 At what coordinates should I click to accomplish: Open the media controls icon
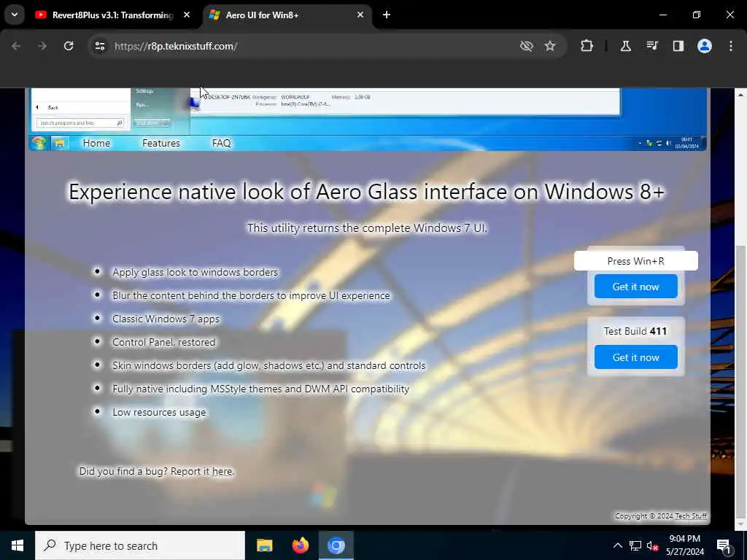tap(651, 46)
